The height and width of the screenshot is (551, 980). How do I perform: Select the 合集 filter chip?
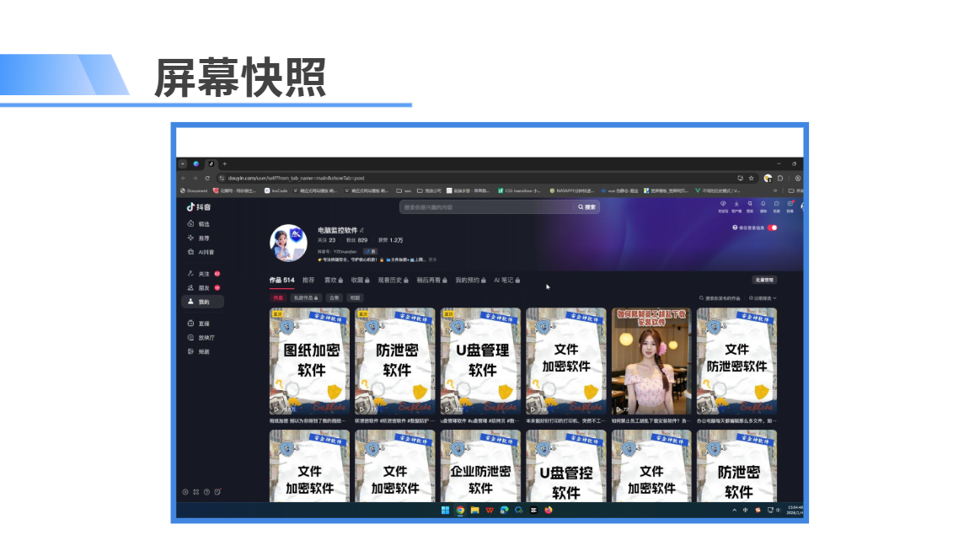tap(335, 298)
